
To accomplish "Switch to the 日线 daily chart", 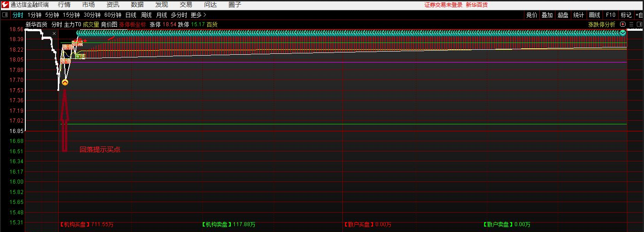I will tap(131, 15).
